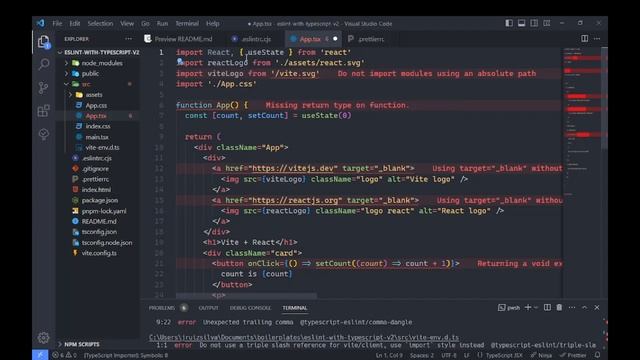Expand the public folder
This screenshot has width=640, height=360.
click(67, 74)
